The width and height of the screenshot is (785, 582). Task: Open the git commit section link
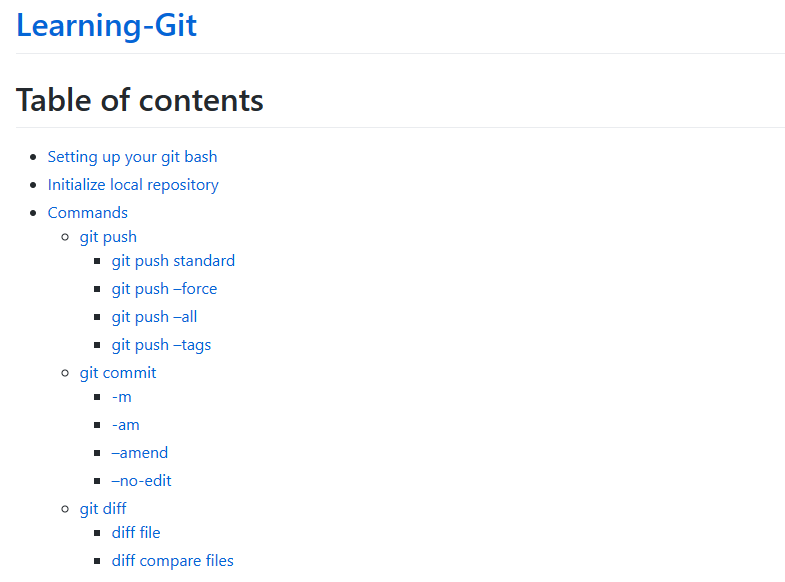pyautogui.click(x=118, y=373)
